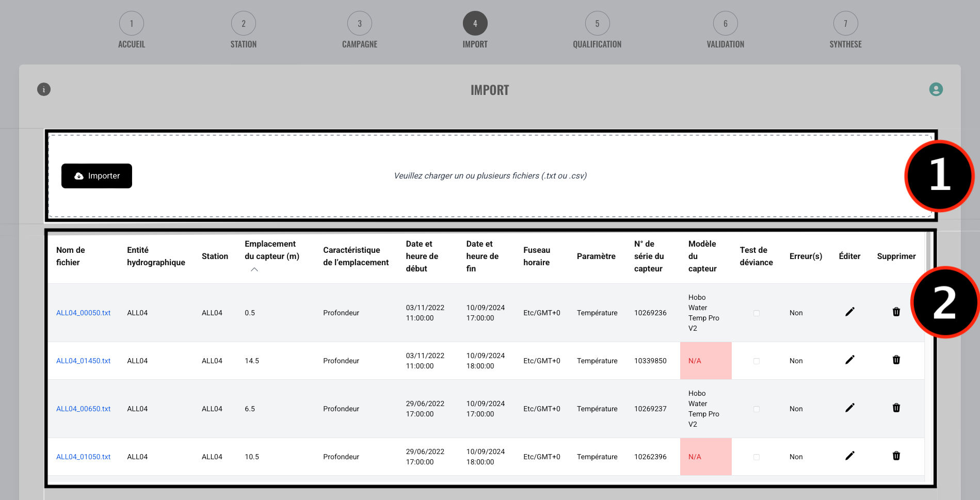Select serial number 10269236
Image resolution: width=980 pixels, height=500 pixels.
click(650, 313)
